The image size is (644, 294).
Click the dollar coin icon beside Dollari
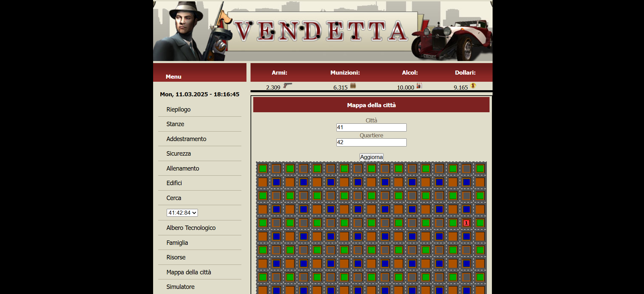[x=473, y=86]
